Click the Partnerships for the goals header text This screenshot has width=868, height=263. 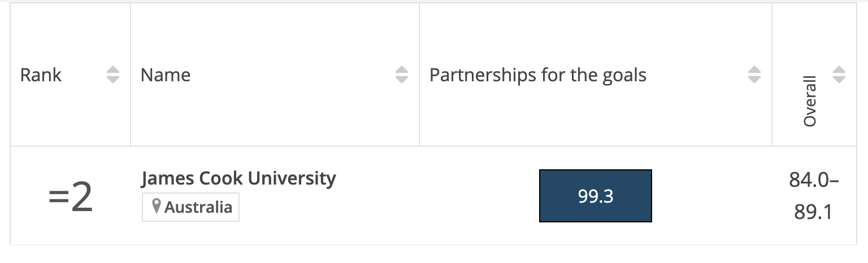[x=537, y=75]
